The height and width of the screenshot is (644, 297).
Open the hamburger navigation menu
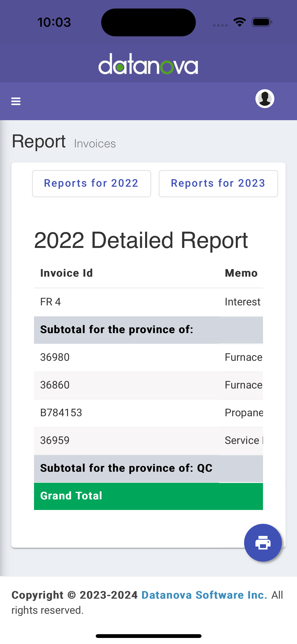[x=16, y=101]
